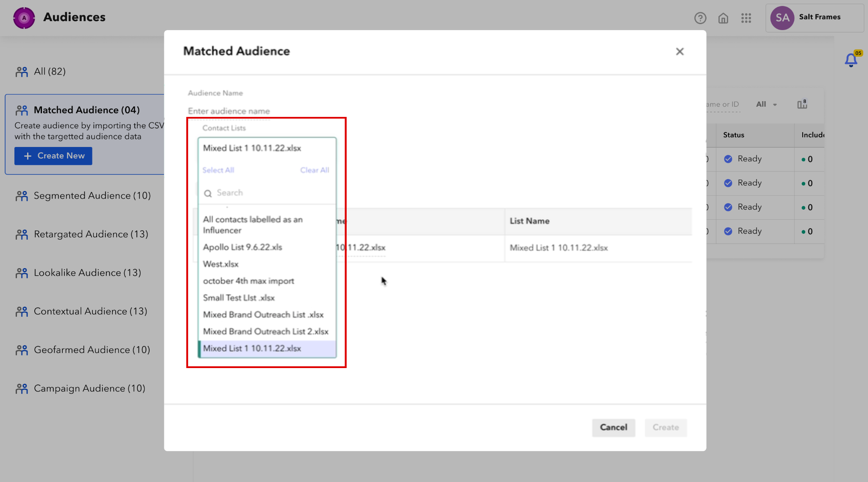Open the apps grid icon

(x=746, y=18)
